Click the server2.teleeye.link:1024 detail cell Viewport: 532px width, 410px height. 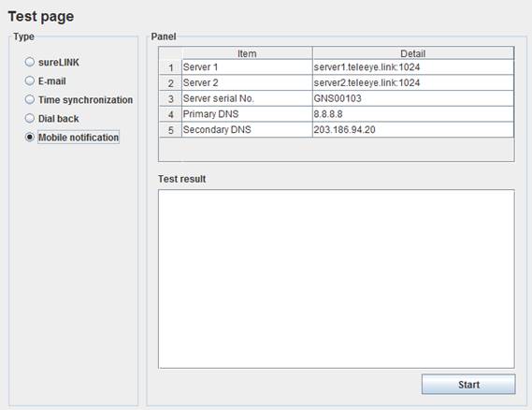[413, 82]
